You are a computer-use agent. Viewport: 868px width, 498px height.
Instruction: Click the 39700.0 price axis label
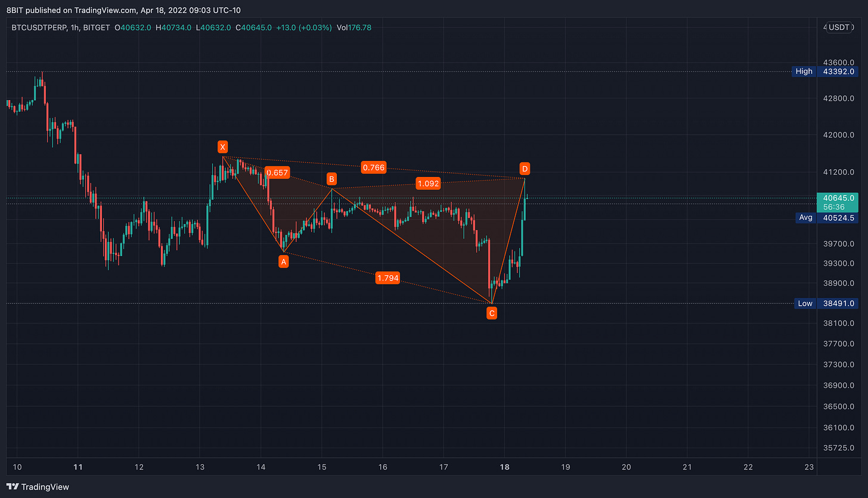click(x=839, y=244)
